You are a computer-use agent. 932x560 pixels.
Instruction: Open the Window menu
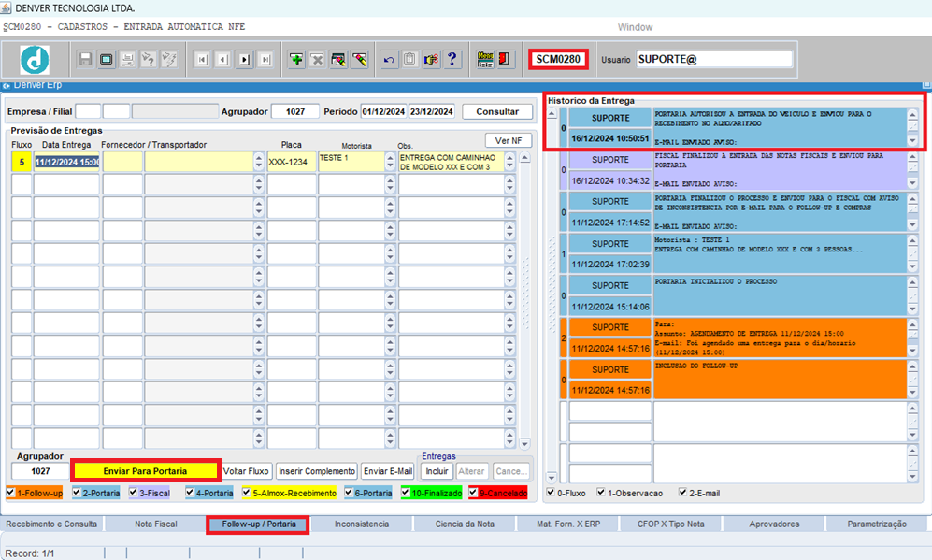click(x=635, y=27)
